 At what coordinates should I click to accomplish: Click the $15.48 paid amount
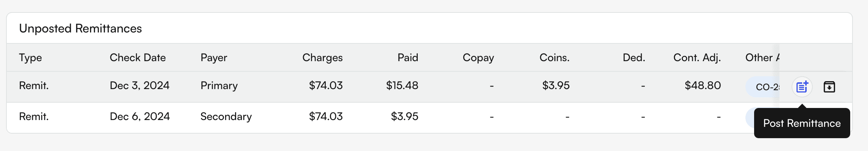[x=402, y=86]
